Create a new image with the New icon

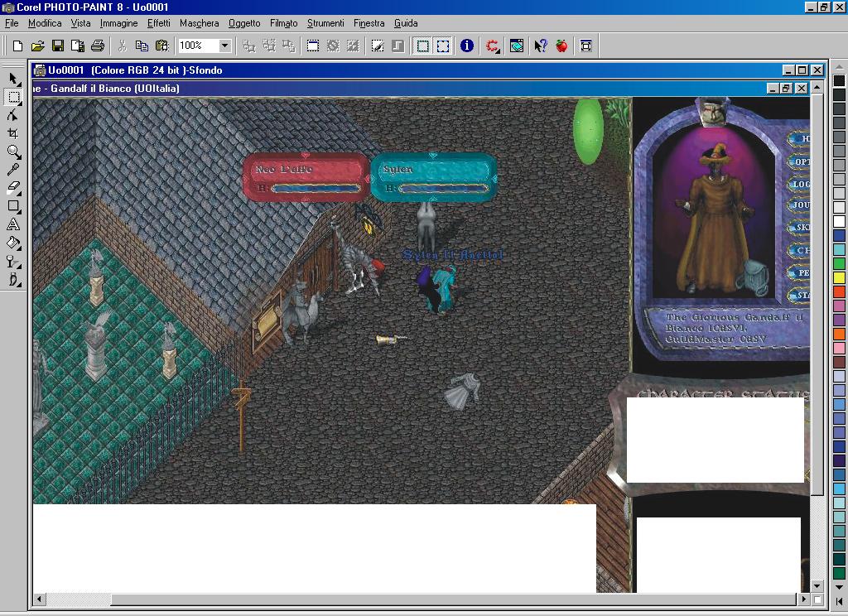tap(17, 46)
